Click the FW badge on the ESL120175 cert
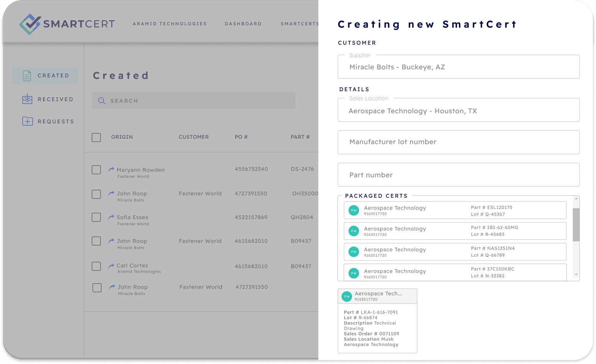 pyautogui.click(x=354, y=210)
